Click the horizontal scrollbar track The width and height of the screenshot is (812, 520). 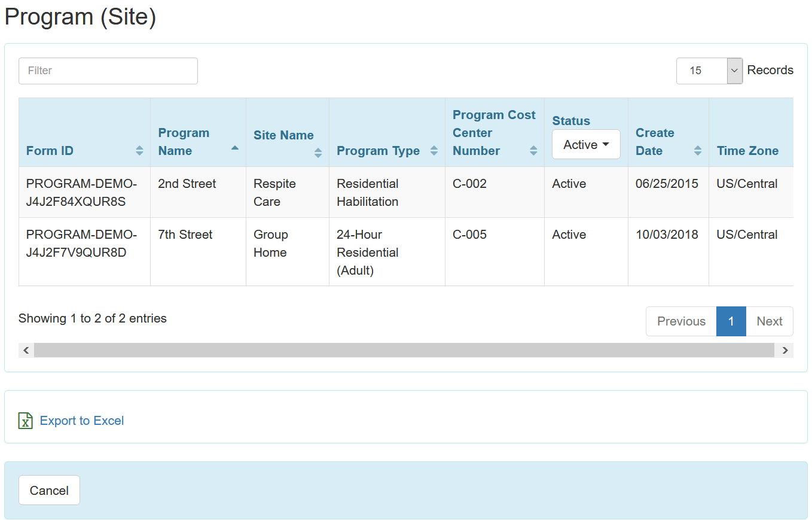coord(407,350)
